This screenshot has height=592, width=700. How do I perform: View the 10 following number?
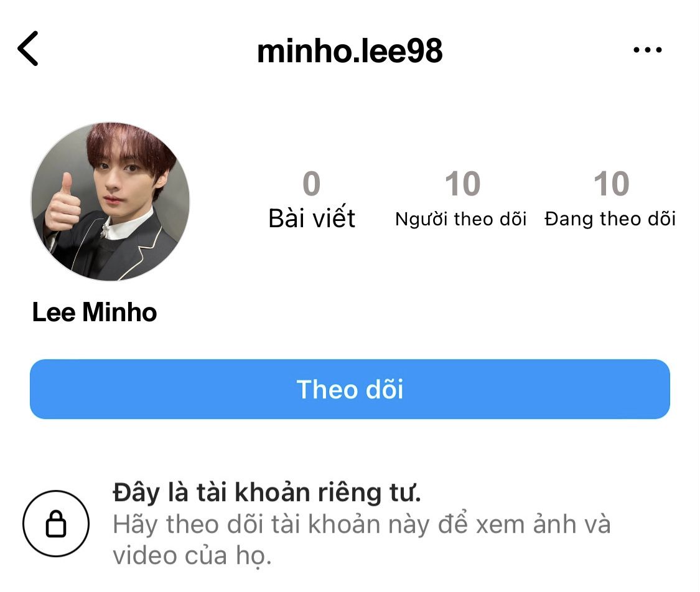(x=611, y=184)
